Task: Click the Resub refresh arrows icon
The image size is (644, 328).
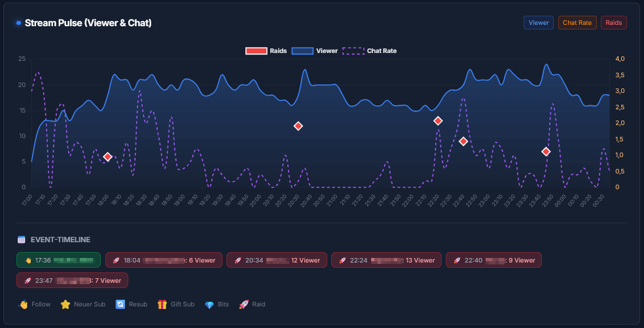Action: (120, 304)
